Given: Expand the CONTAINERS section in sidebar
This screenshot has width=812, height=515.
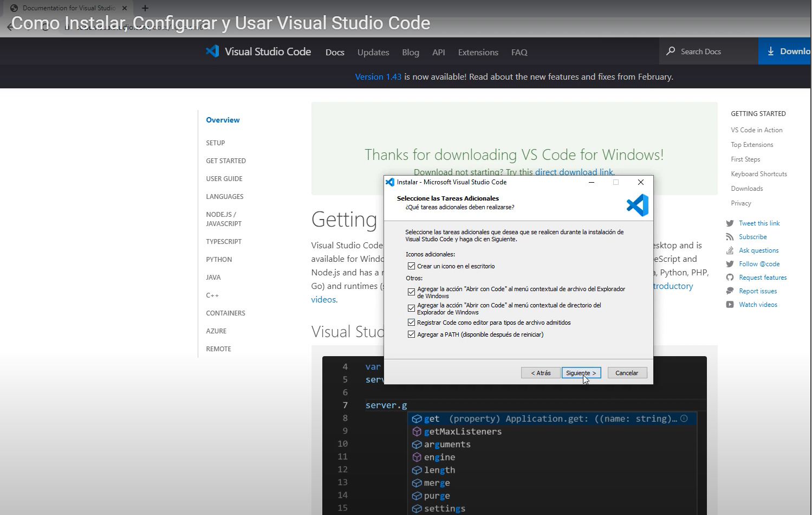Looking at the screenshot, I should click(225, 313).
